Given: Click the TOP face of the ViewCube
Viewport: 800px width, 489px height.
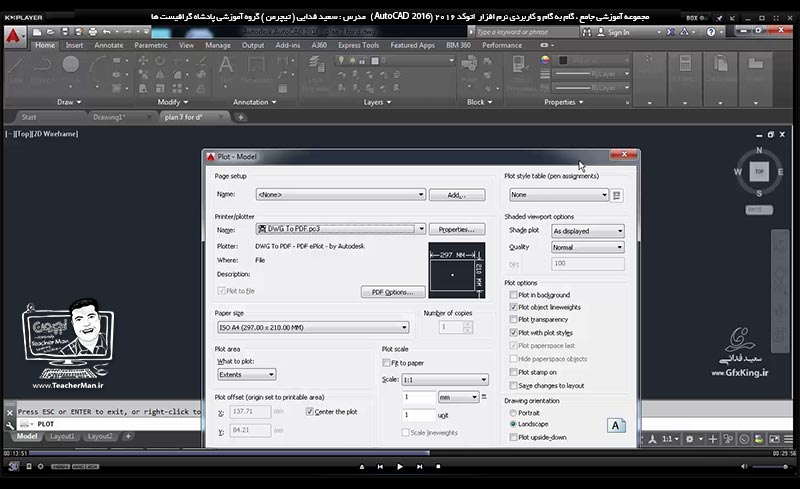Looking at the screenshot, I should 759,172.
